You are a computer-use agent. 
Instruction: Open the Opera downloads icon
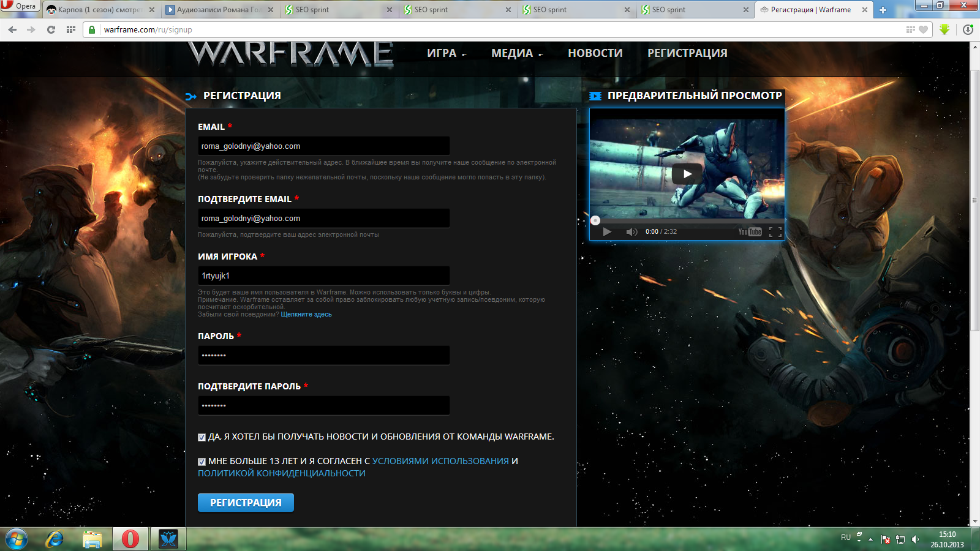pyautogui.click(x=968, y=29)
